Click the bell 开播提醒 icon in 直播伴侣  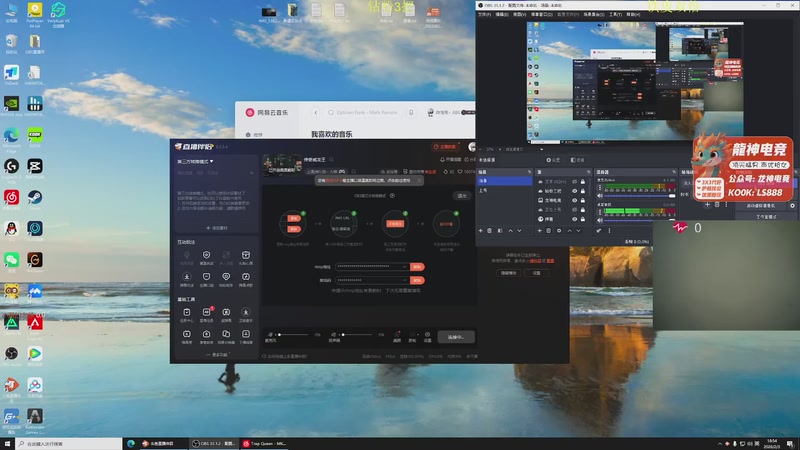click(442, 159)
